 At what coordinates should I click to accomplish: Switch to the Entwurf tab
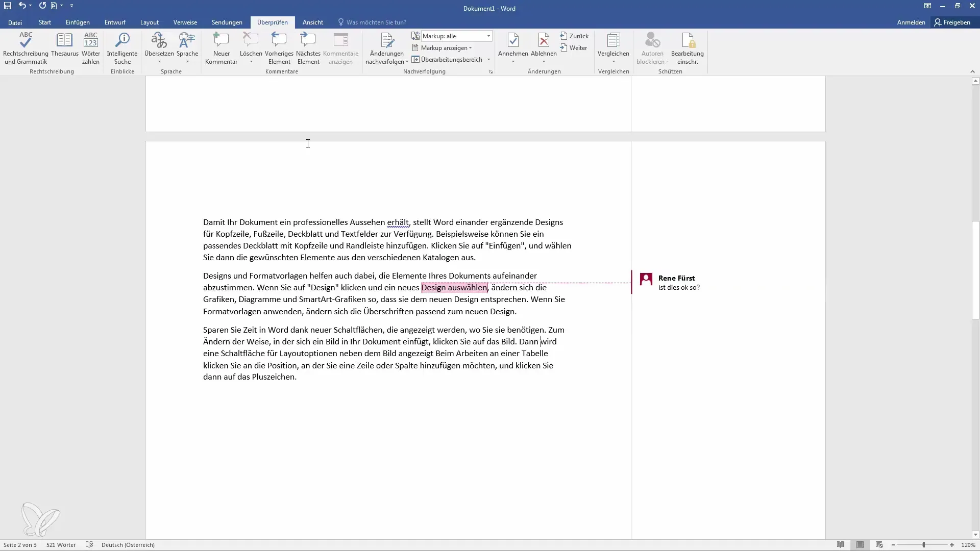tap(115, 22)
